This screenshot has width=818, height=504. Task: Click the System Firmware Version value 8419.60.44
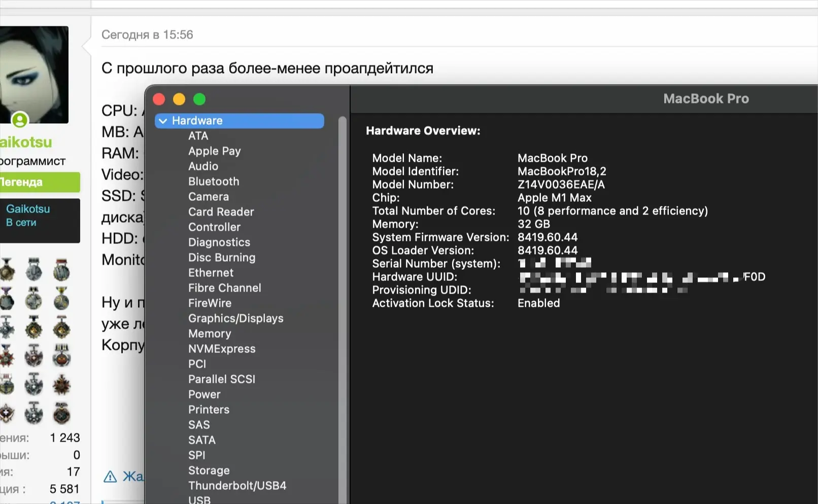[x=548, y=237]
